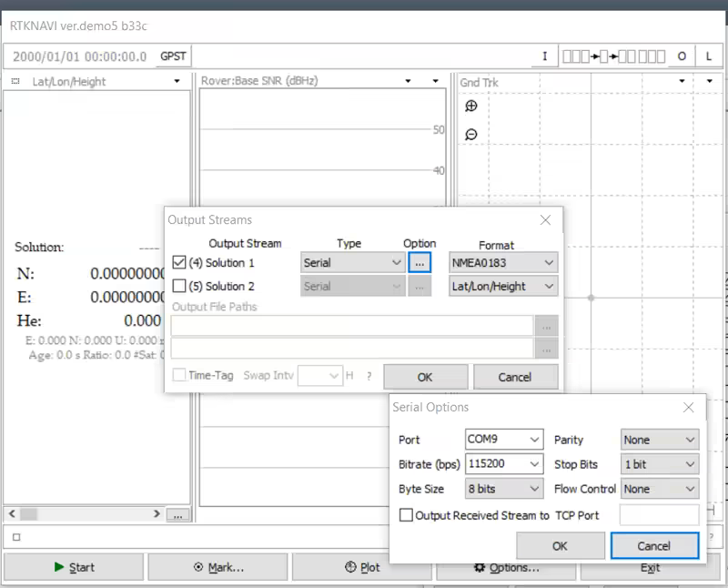Enable the Solution 2 output stream
Viewport: 728px width, 588px height.
[179, 287]
